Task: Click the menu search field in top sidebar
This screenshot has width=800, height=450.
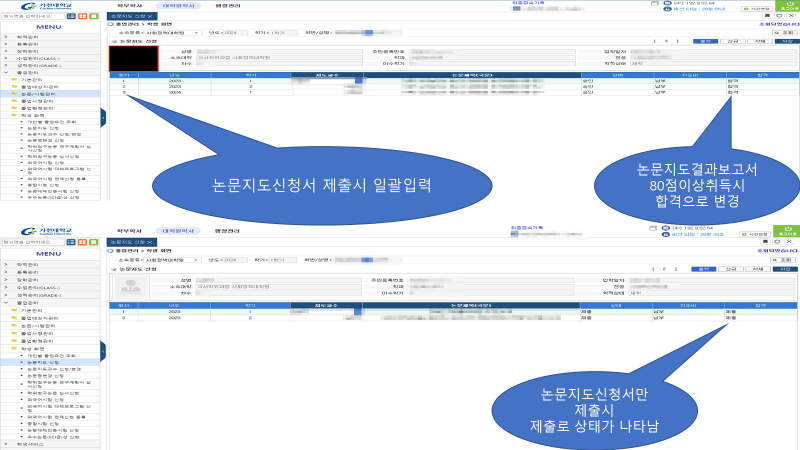Action: [x=32, y=18]
